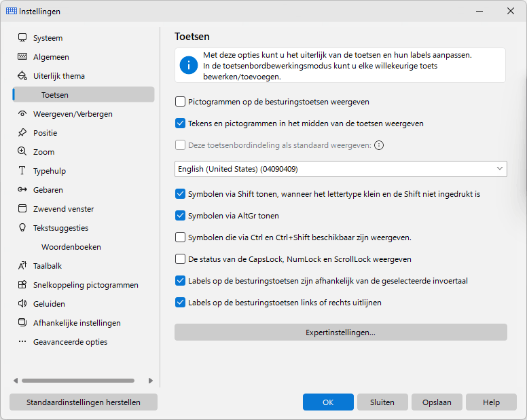Confirm with the OK button
Image resolution: width=527 pixels, height=420 pixels.
(x=328, y=402)
